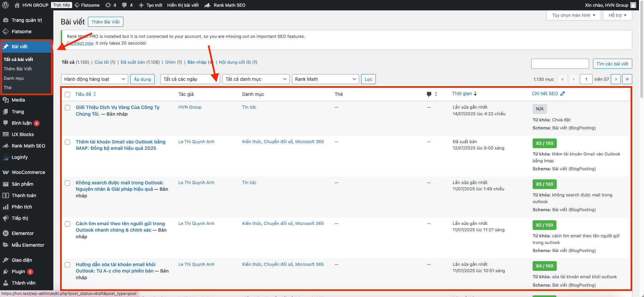Expand the Tất cả danh mục dropdown
The height and width of the screenshot is (297, 644).
point(256,79)
